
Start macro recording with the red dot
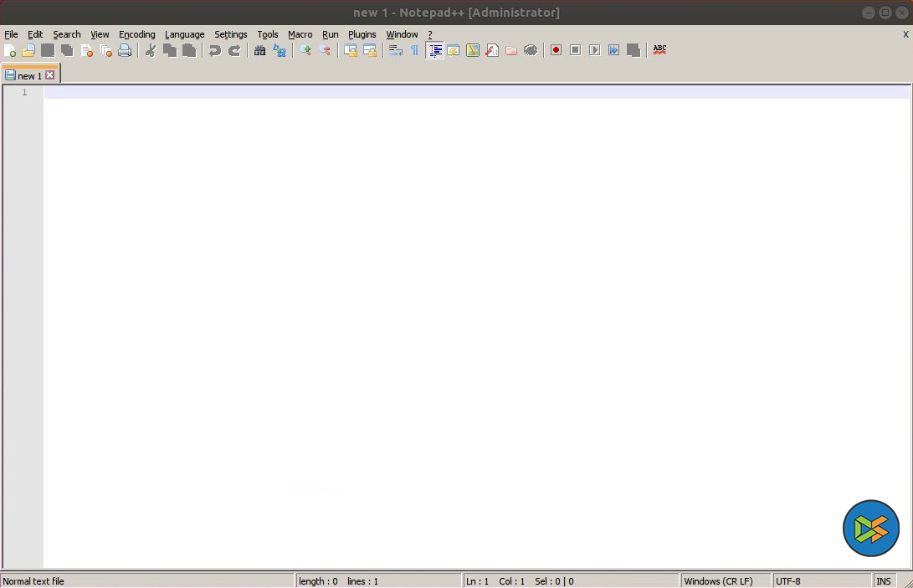click(556, 50)
